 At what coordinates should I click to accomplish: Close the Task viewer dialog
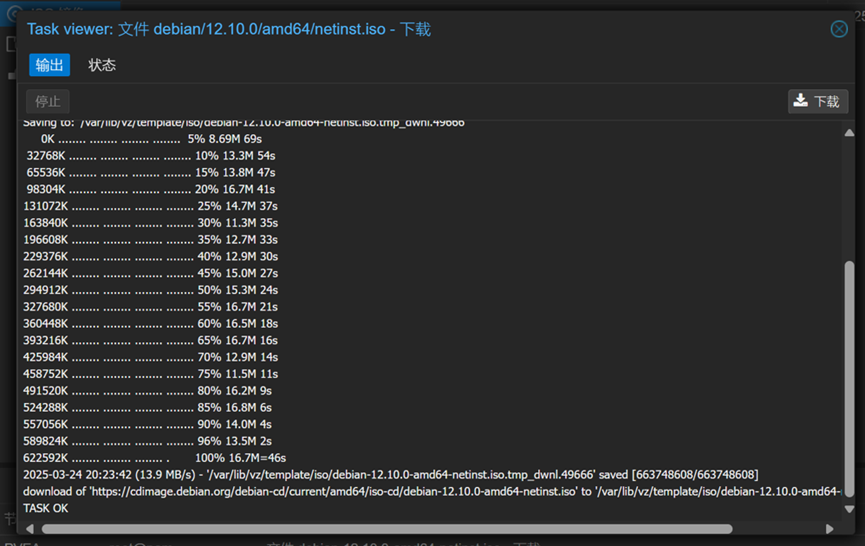click(x=839, y=29)
